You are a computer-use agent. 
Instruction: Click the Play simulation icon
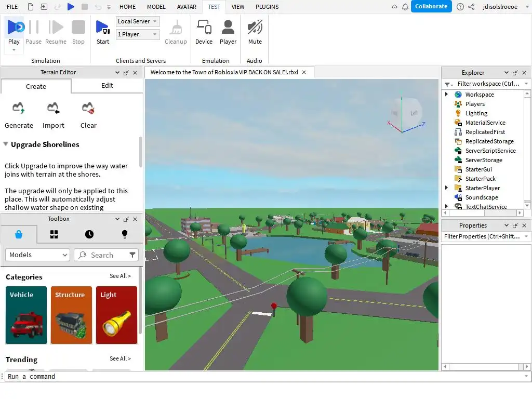tap(15, 27)
